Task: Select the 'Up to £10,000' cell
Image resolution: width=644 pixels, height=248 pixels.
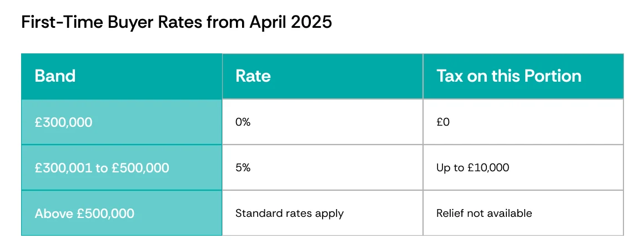Action: pos(523,168)
